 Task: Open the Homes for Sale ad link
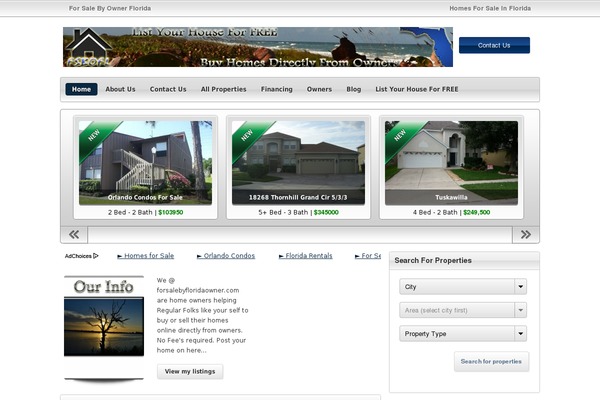[x=145, y=256]
